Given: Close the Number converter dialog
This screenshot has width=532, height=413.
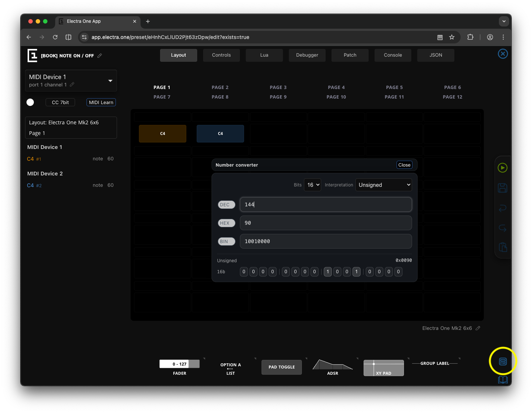Looking at the screenshot, I should pos(404,165).
